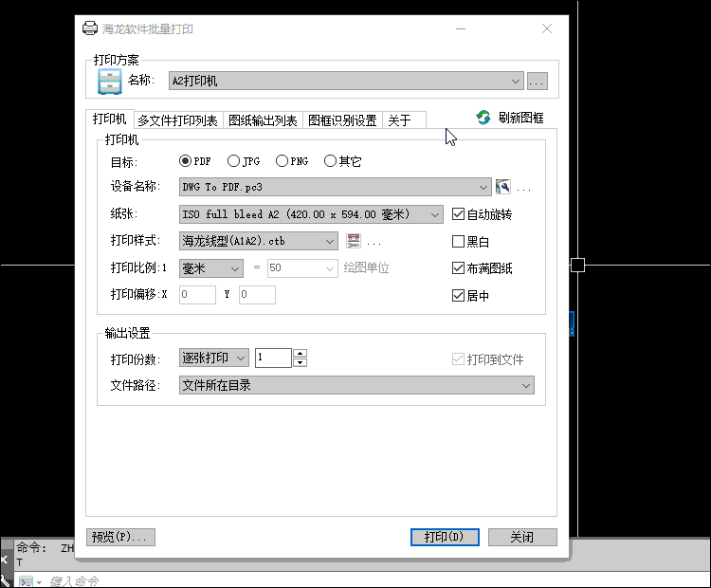711x588 pixels.
Task: Click the print scheme cabinet icon
Action: coord(110,82)
